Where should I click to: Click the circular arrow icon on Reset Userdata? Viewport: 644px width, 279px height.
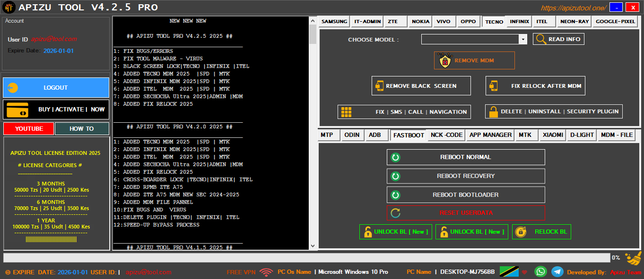pyautogui.click(x=396, y=213)
